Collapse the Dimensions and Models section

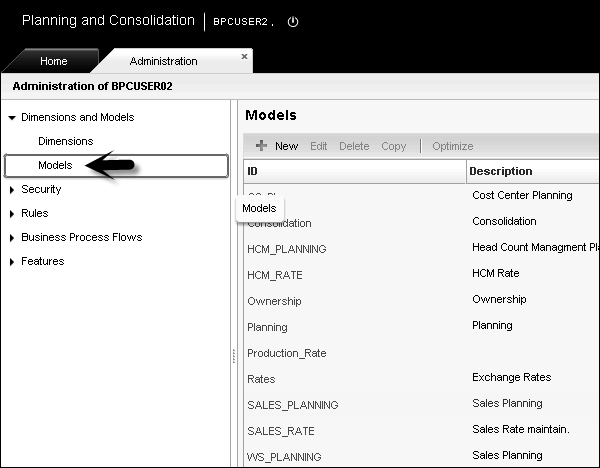point(12,118)
